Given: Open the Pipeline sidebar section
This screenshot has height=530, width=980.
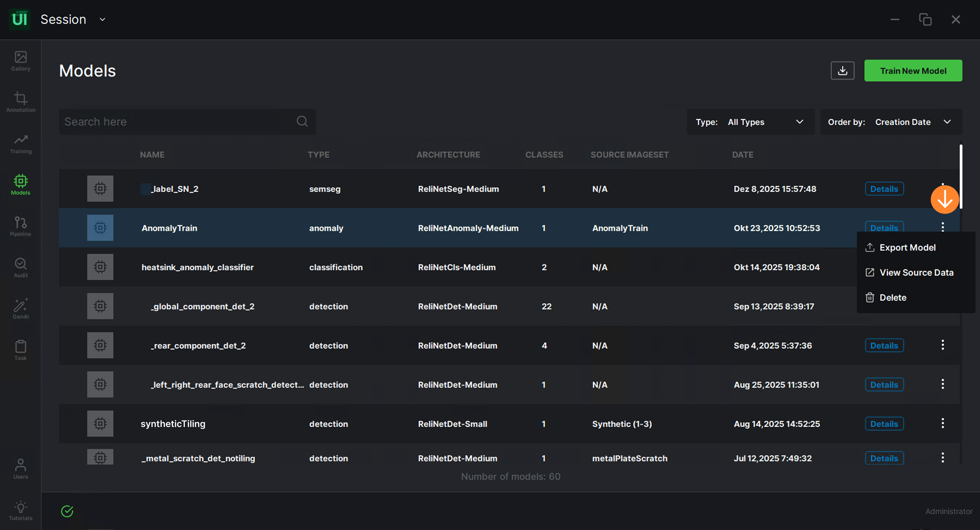Looking at the screenshot, I should tap(20, 226).
